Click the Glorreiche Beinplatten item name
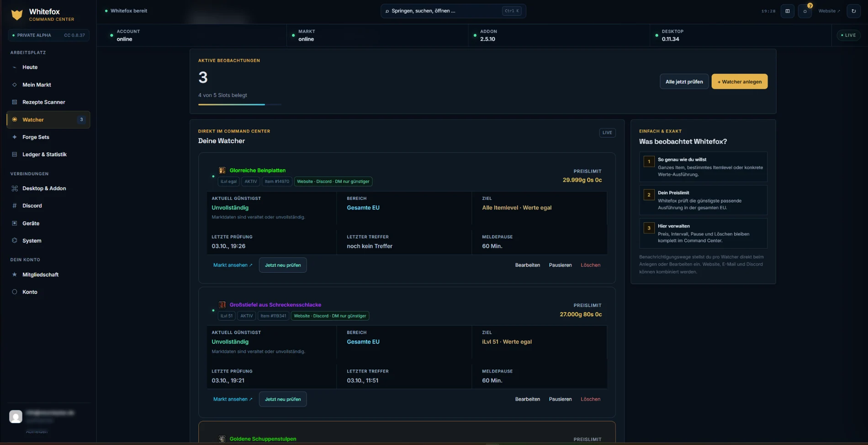The image size is (868, 445). [258, 170]
